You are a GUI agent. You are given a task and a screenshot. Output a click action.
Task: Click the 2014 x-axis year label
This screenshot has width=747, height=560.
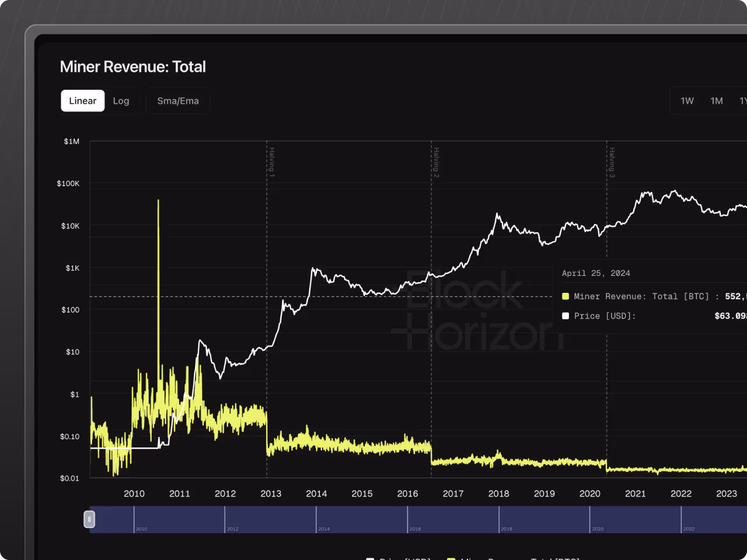pos(316,494)
